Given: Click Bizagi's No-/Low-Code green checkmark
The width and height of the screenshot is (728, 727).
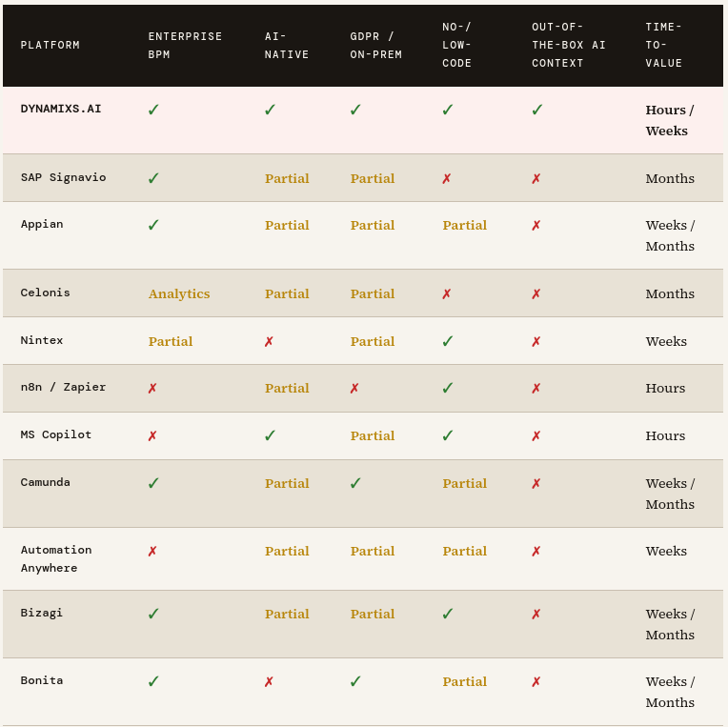Looking at the screenshot, I should 447,614.
